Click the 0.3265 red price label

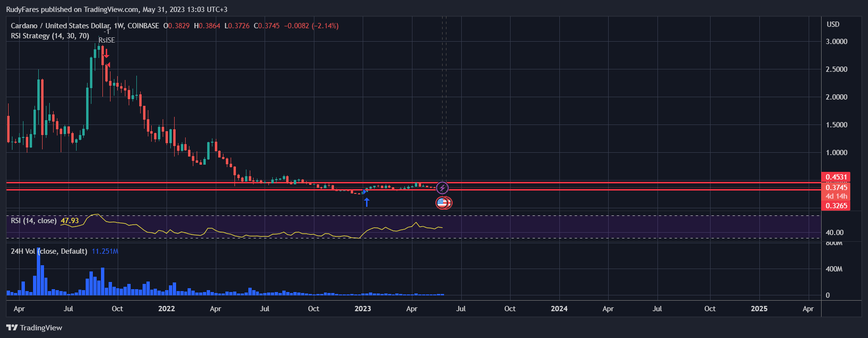[x=836, y=206]
